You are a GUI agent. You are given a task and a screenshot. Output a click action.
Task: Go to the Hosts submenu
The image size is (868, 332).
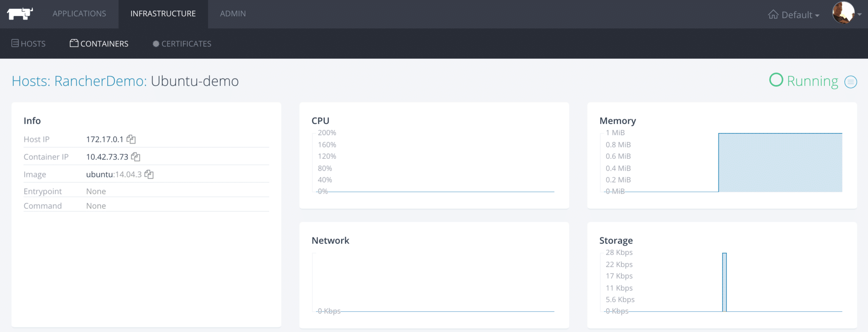point(28,44)
